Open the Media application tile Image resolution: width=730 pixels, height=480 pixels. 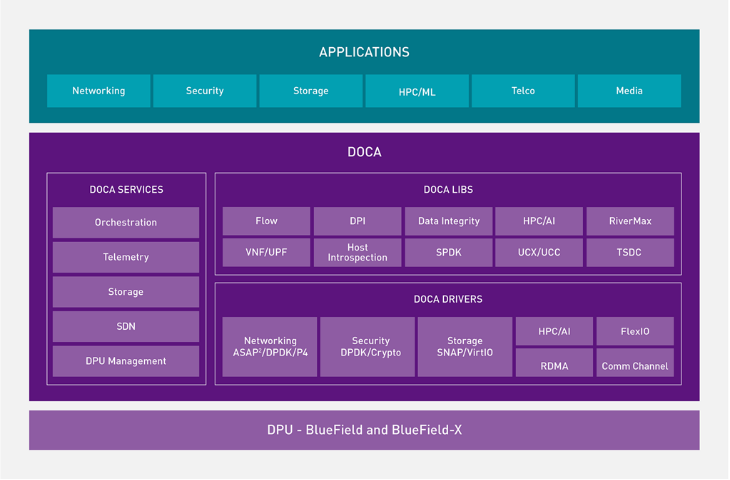pos(629,91)
